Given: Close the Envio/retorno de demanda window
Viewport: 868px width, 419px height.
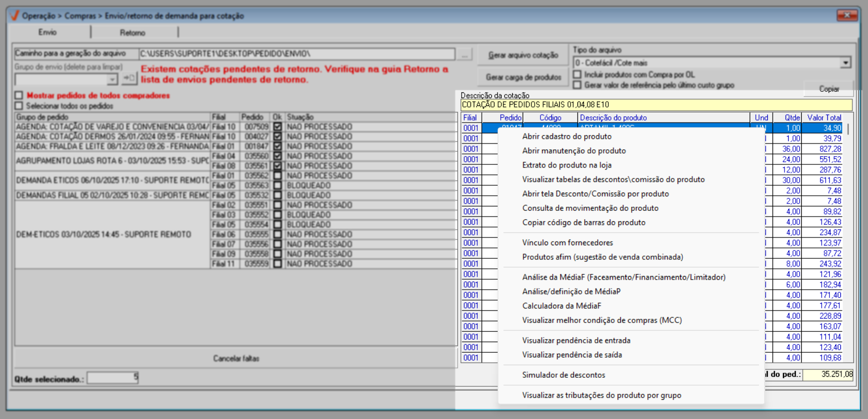Looking at the screenshot, I should pyautogui.click(x=847, y=16).
